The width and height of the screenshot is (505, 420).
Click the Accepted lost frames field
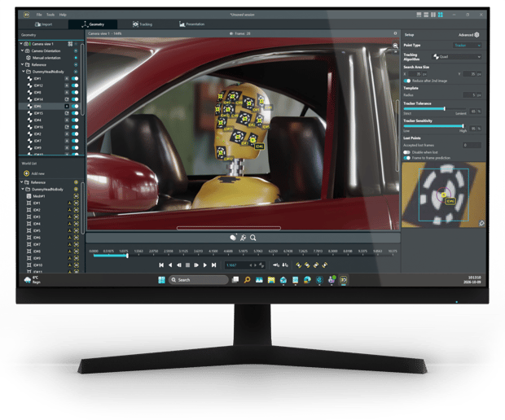point(472,145)
